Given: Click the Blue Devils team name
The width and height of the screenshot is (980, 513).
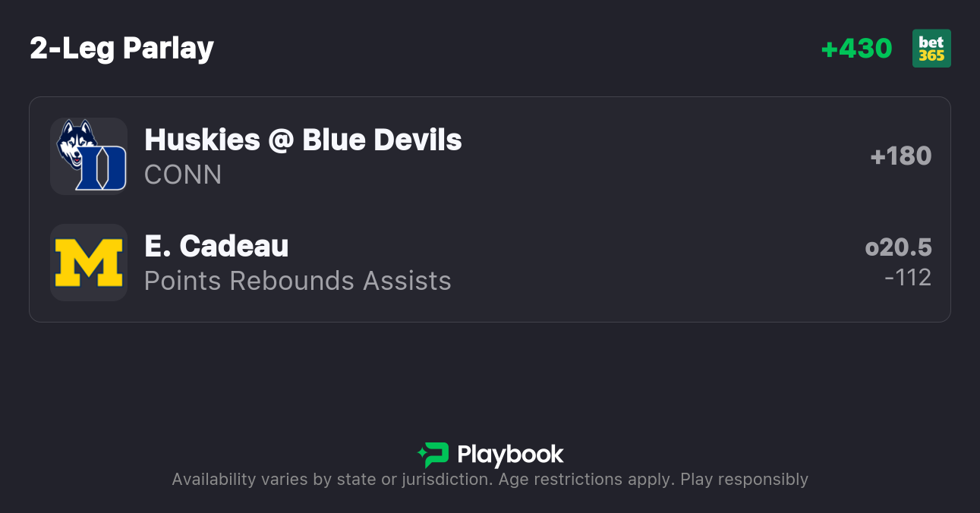Looking at the screenshot, I should [x=382, y=140].
